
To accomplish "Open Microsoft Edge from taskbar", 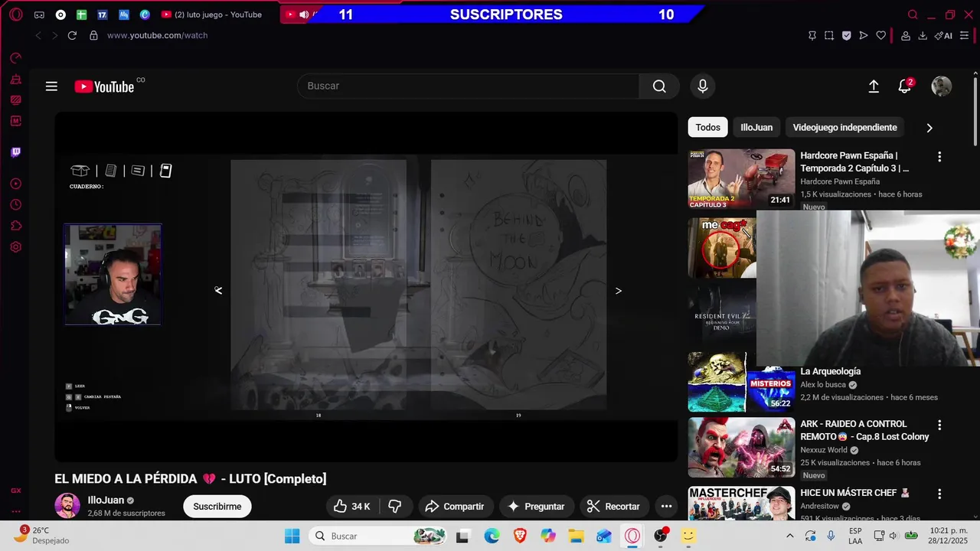I will click(x=492, y=536).
